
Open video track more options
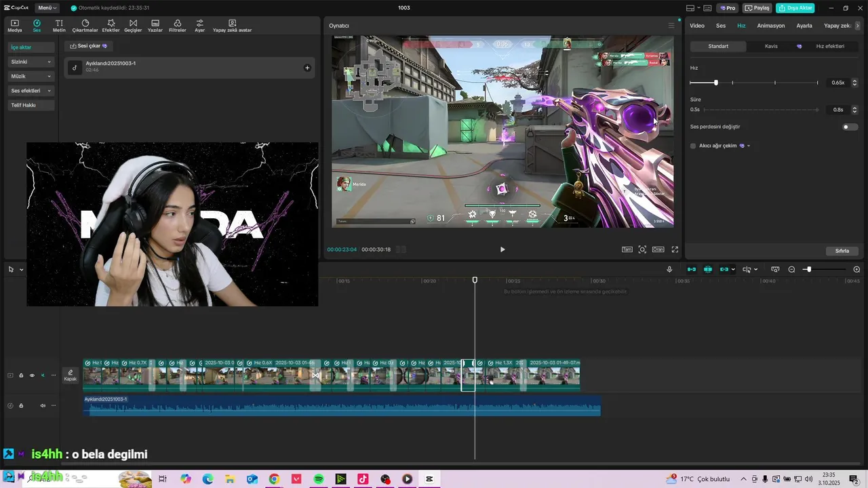pos(54,375)
